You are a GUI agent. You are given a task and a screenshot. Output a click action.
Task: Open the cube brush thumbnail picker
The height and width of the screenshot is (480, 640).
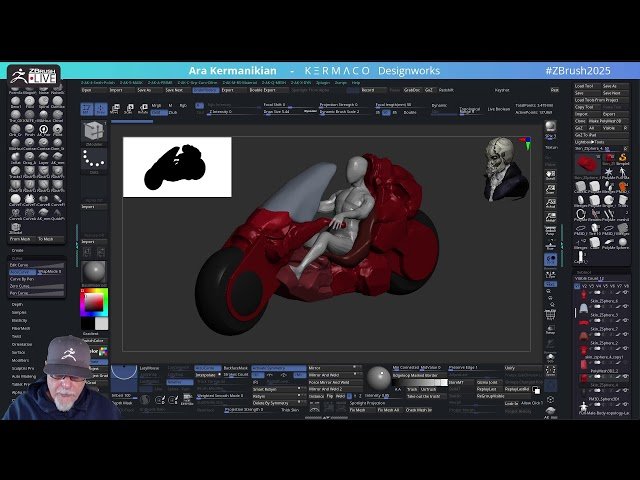[x=94, y=131]
